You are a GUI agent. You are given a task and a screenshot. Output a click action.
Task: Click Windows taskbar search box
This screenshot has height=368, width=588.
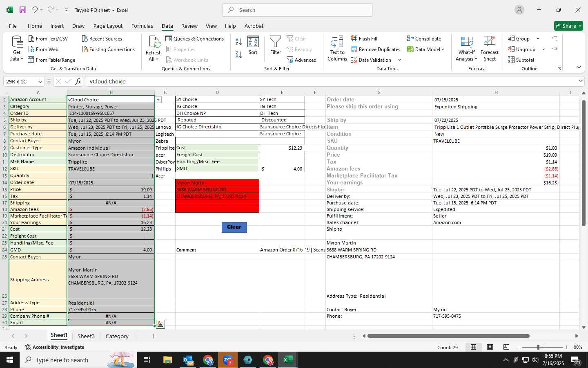click(78, 360)
